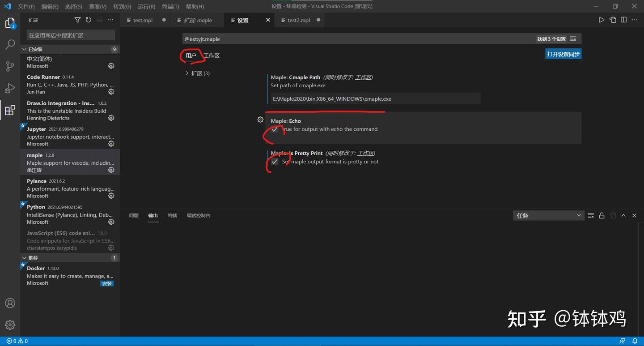Install the Docker extension via 安装 button
Screen dimensions: 644x346
click(x=107, y=283)
